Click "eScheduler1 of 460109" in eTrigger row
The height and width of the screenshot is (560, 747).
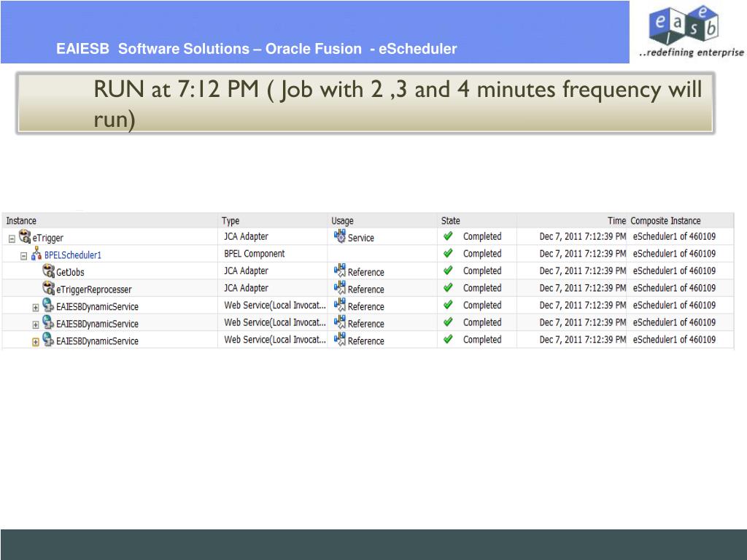point(674,237)
